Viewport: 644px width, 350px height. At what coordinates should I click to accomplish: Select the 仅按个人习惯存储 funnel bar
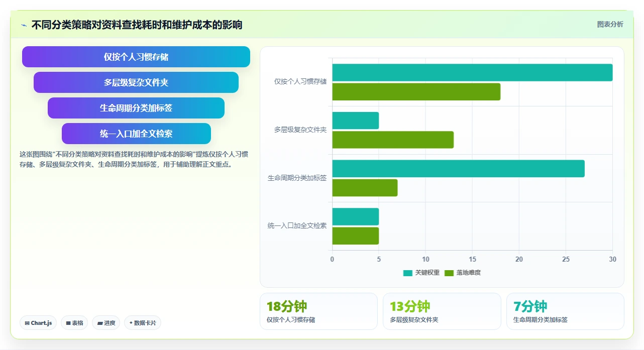click(136, 57)
